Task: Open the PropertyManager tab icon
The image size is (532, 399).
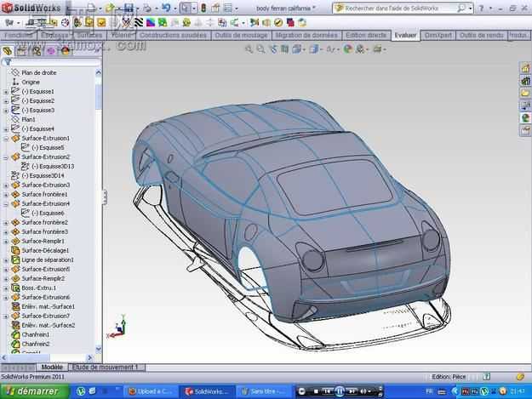Action: pos(22,51)
